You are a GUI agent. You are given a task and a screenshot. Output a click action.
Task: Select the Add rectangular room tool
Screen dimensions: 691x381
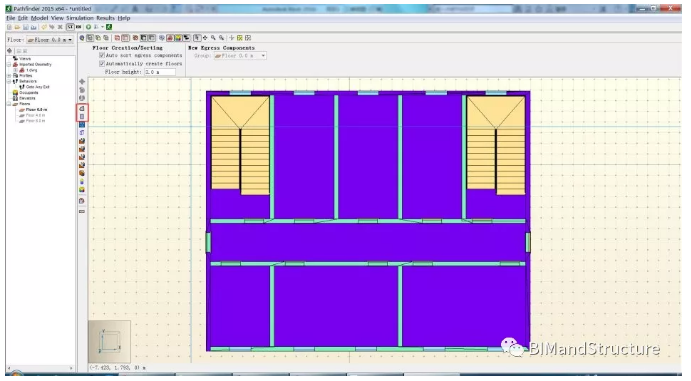[82, 116]
